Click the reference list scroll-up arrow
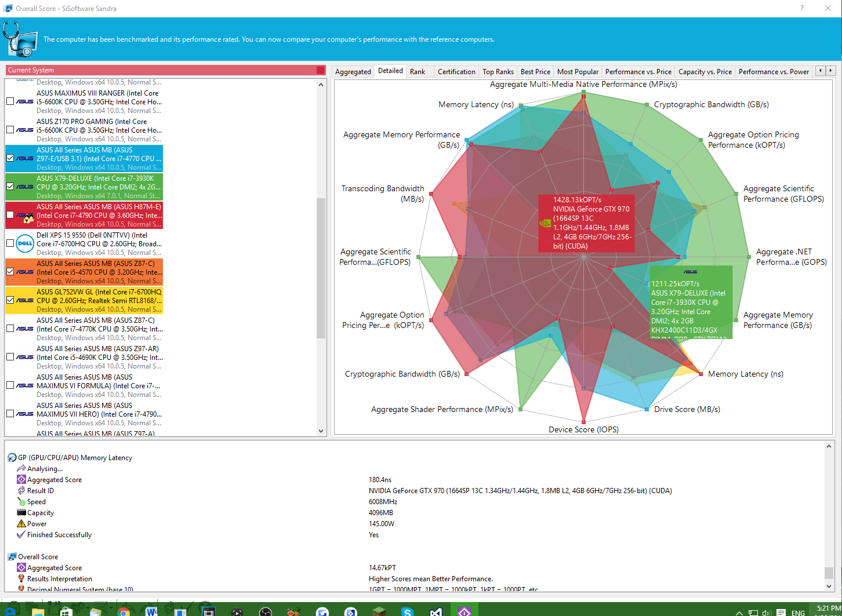Viewport: 842px width, 616px height. pyautogui.click(x=321, y=85)
